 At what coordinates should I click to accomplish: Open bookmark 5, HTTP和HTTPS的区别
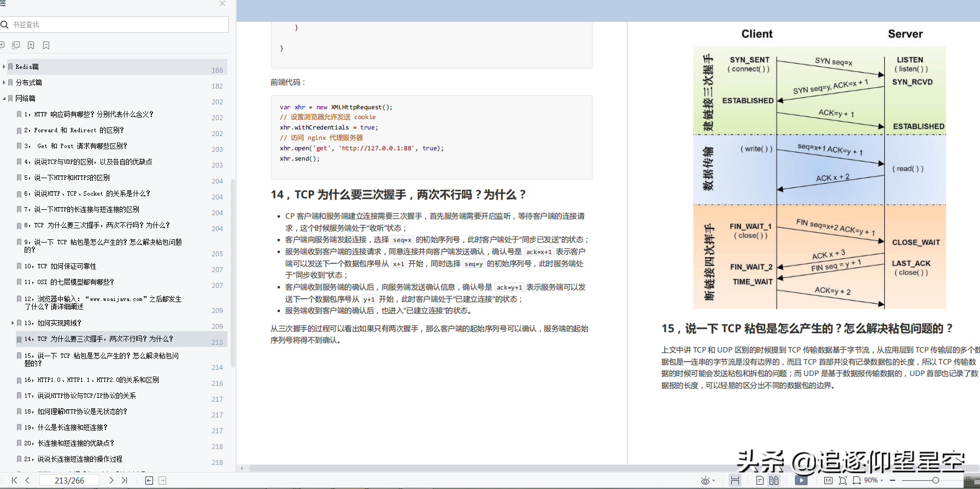point(67,178)
